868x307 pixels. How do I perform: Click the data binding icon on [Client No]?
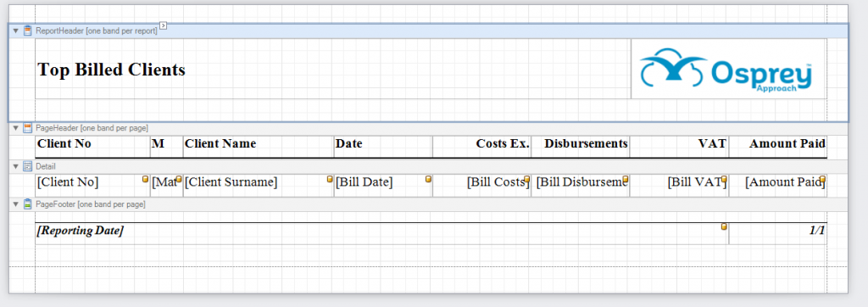tap(146, 179)
